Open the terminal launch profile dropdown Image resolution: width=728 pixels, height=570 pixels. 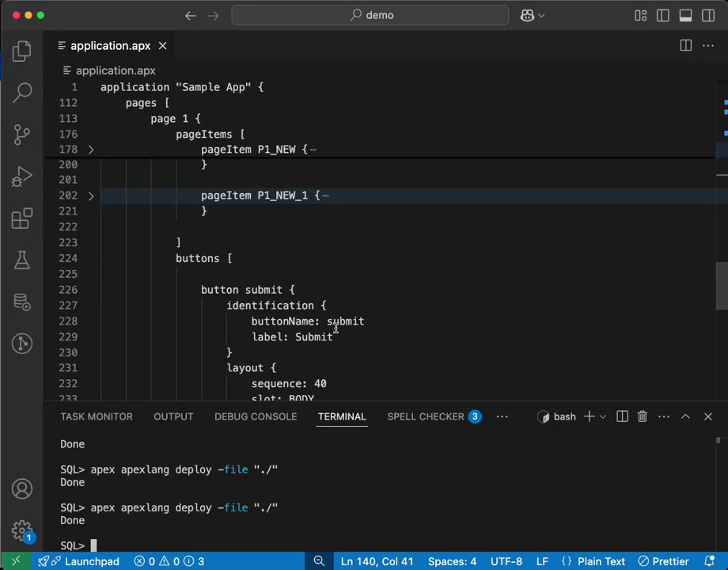coord(603,416)
